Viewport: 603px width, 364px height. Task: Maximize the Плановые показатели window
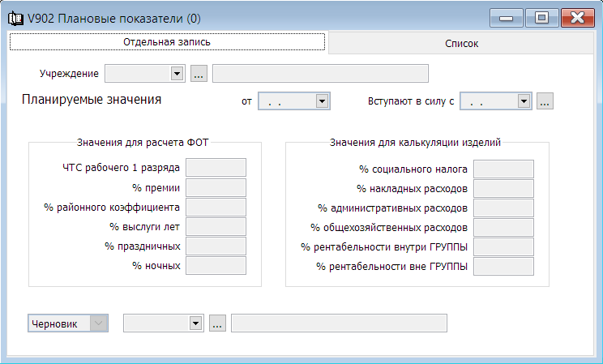[x=542, y=18]
